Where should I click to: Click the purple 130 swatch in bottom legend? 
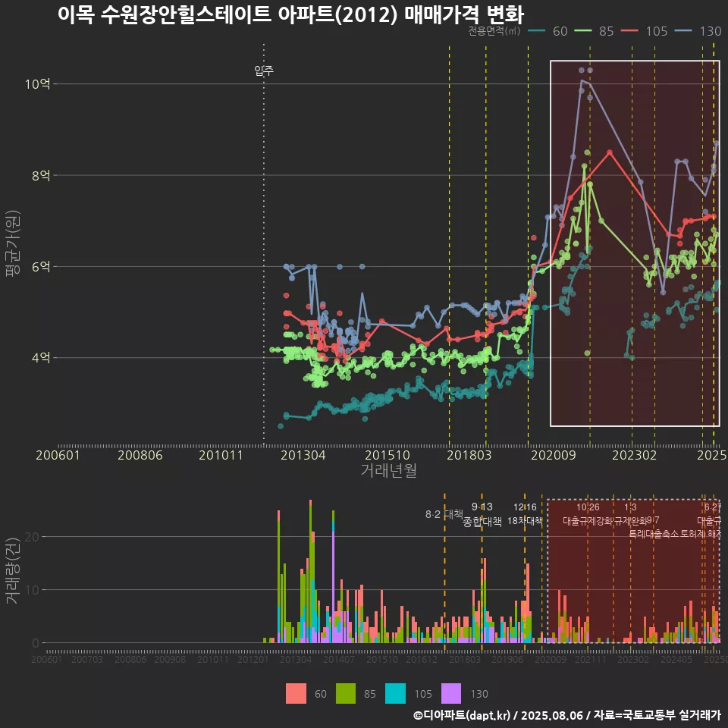(450, 694)
